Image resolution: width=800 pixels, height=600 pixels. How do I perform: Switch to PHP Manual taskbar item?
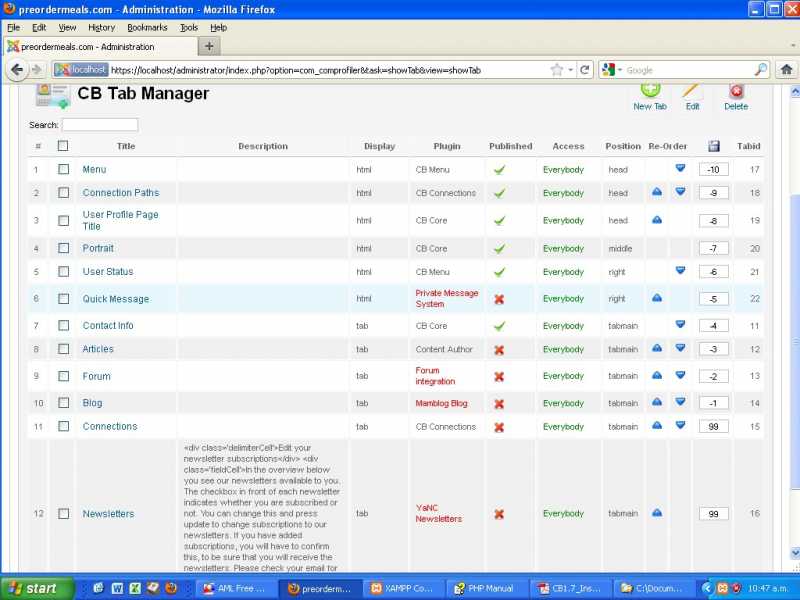[485, 588]
